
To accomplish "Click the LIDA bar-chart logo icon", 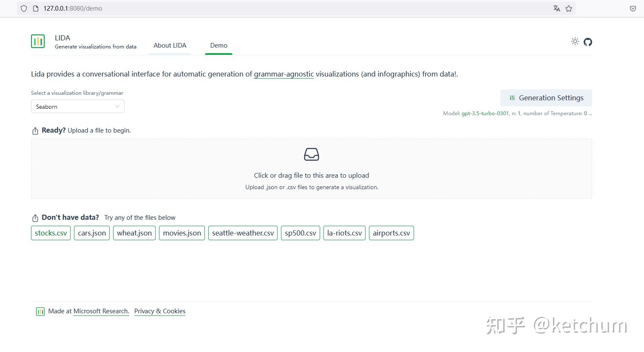I will (38, 41).
